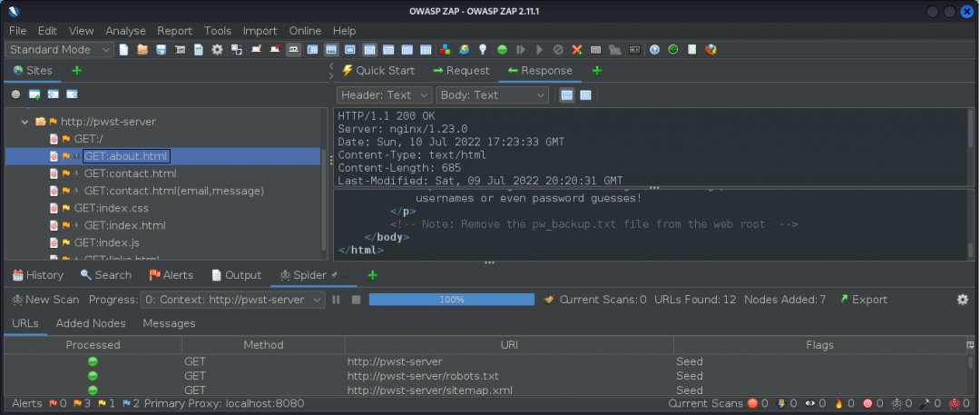Click the Spider scans icon in status bar

tap(897, 404)
